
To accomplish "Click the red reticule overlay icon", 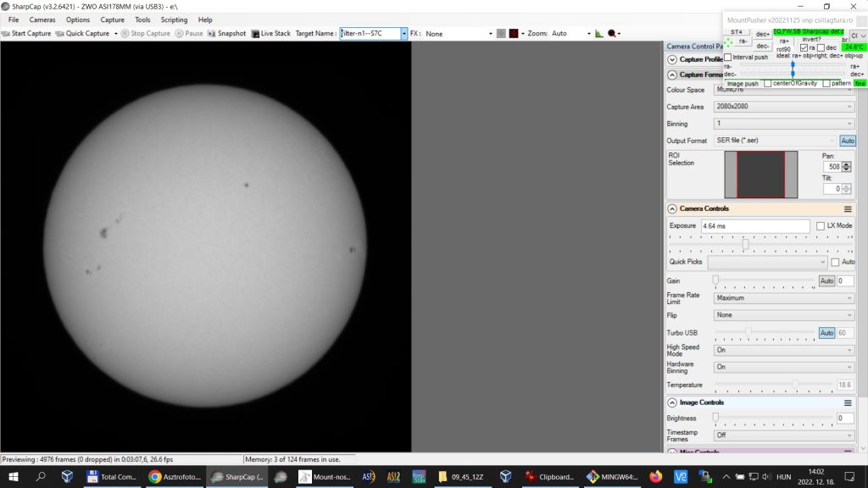I will tap(514, 34).
